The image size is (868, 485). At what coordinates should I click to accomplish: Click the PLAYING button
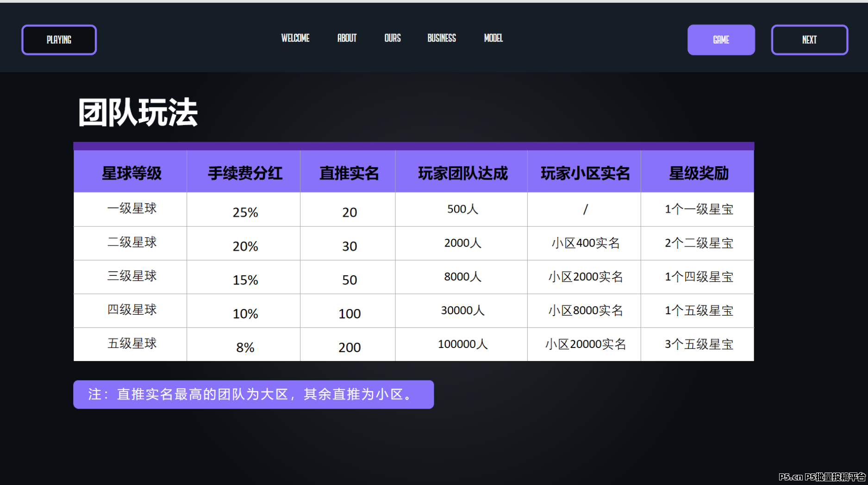click(x=59, y=40)
